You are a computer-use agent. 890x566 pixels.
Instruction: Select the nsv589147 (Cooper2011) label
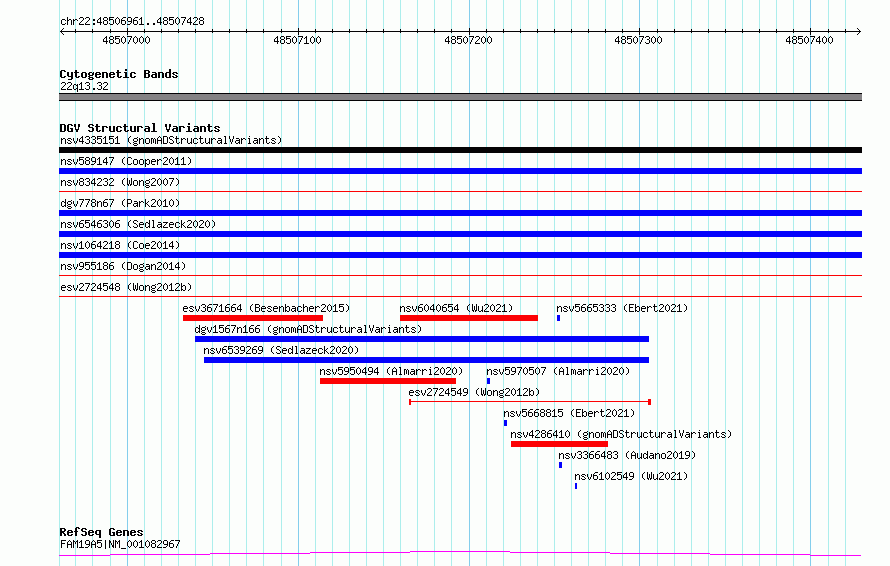tap(126, 161)
